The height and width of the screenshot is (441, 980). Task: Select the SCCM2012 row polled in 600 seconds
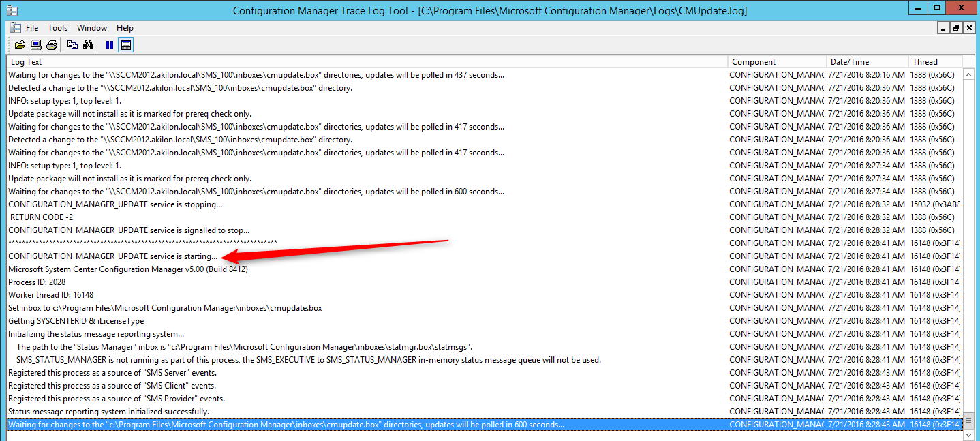pos(484,192)
